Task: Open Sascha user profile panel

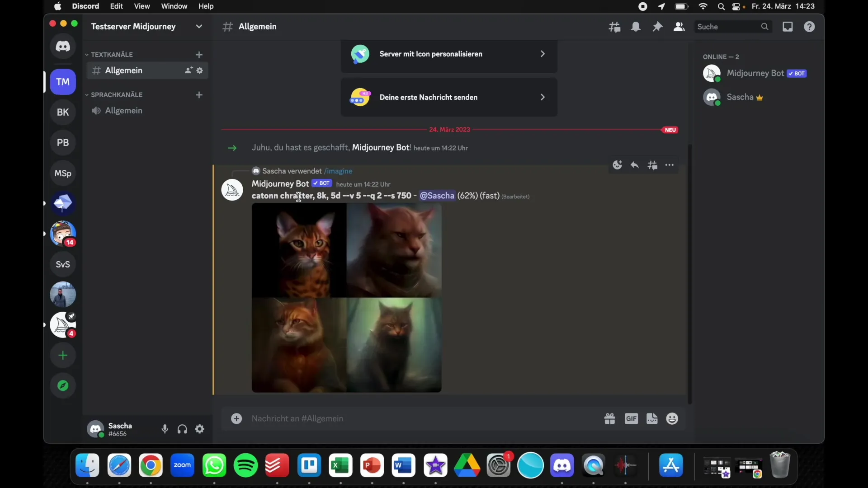Action: point(120,429)
